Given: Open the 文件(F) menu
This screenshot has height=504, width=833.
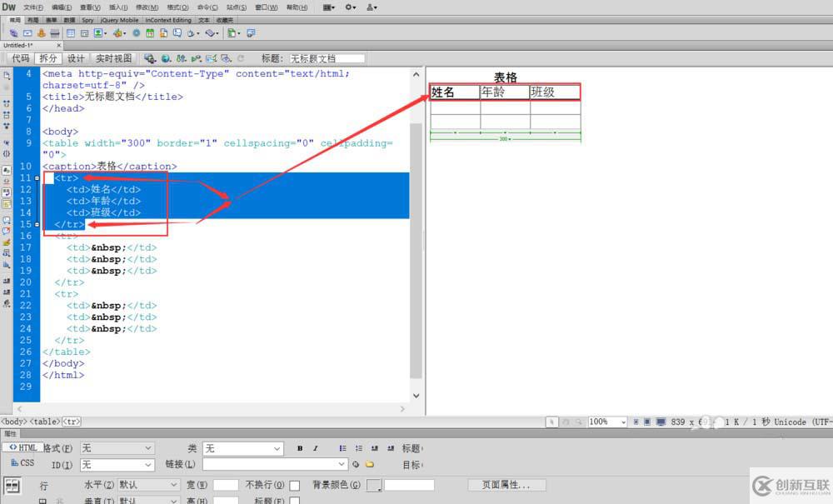Looking at the screenshot, I should pyautogui.click(x=33, y=7).
